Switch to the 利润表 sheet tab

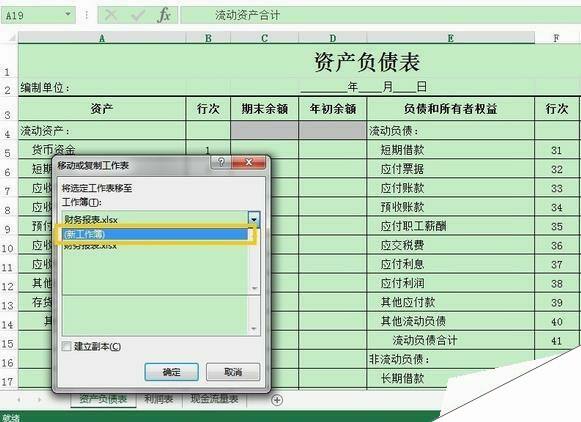coord(159,399)
